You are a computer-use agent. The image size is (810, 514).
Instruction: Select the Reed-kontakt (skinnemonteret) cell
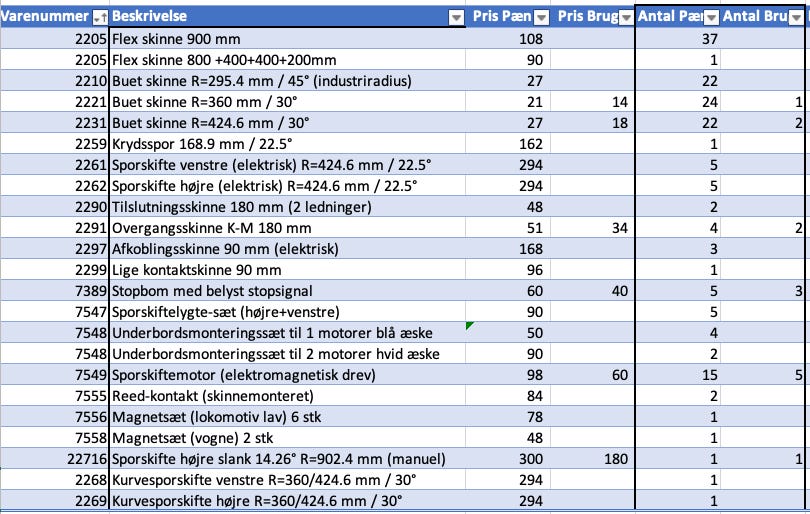[x=287, y=396]
